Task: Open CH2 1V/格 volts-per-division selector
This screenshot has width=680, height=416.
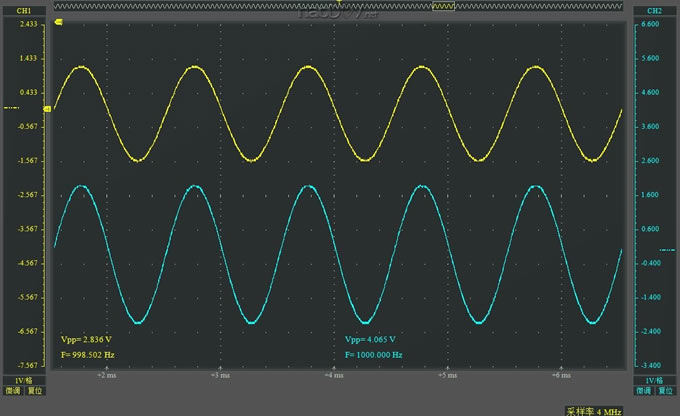Action: (655, 381)
